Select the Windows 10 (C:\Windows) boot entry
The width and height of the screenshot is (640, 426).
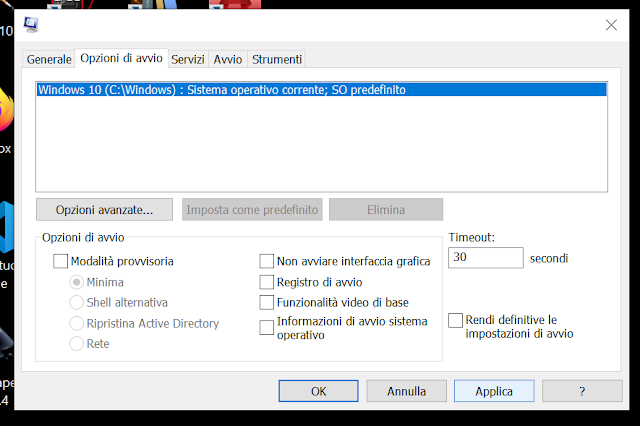coord(322,90)
